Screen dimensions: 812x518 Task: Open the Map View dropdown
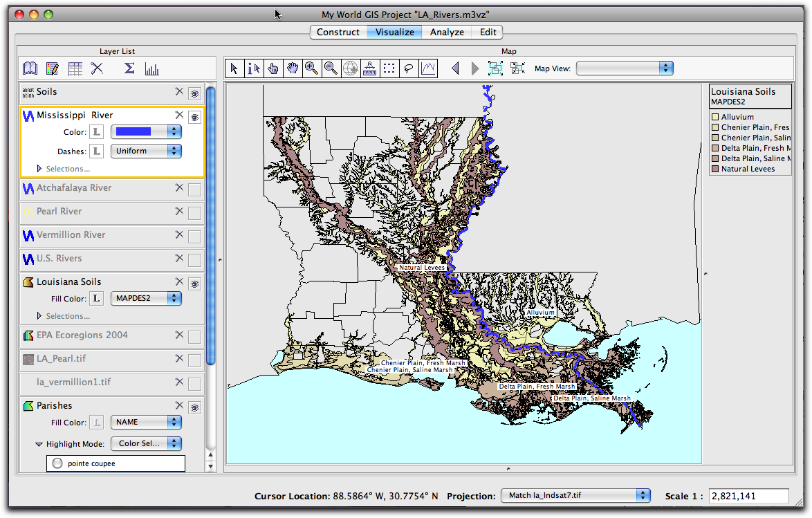click(x=625, y=68)
